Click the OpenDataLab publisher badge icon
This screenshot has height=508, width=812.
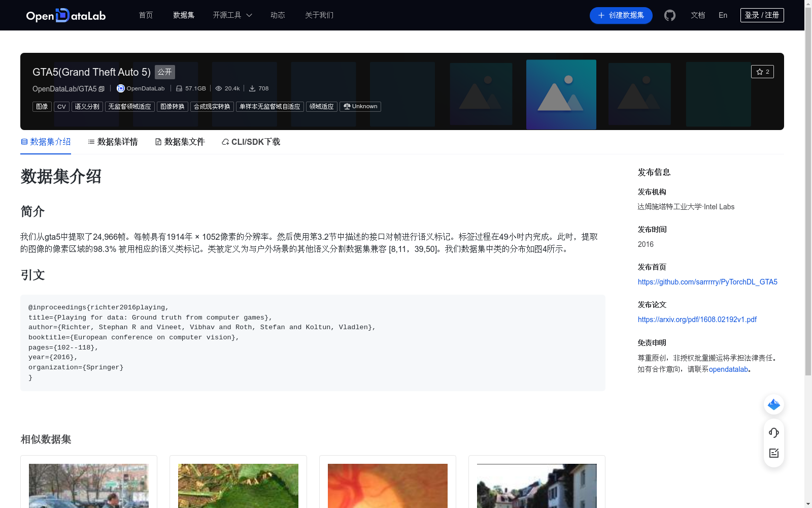point(120,88)
